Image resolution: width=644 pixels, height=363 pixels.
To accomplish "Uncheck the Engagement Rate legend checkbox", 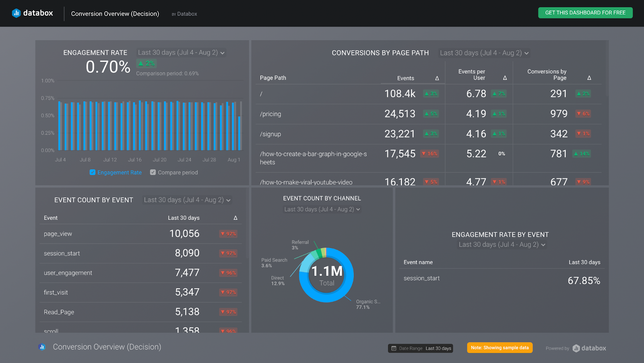I will coord(93,172).
